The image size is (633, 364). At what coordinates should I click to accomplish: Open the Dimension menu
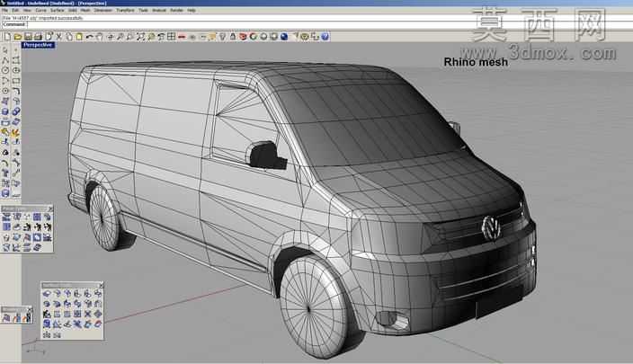coord(103,10)
